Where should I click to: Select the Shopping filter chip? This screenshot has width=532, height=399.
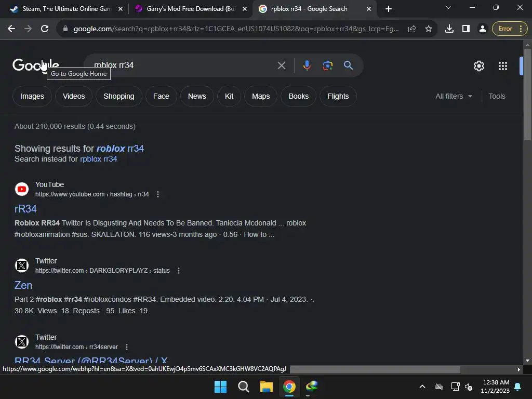click(x=119, y=96)
